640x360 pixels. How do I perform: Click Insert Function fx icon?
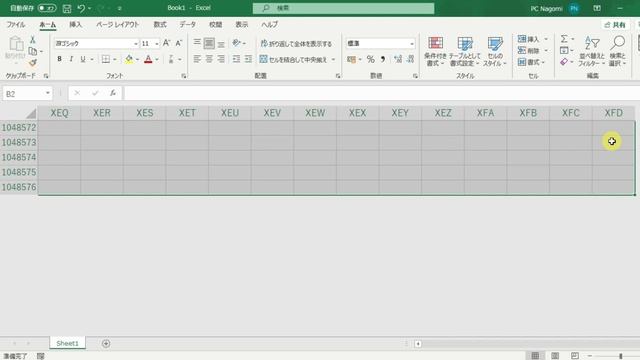pos(113,93)
